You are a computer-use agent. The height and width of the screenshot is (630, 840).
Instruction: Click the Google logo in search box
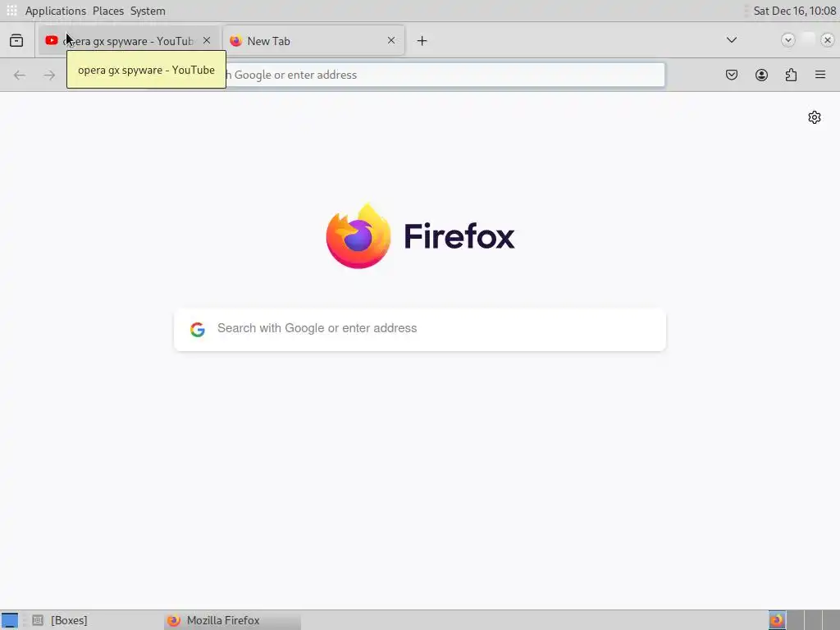(198, 330)
